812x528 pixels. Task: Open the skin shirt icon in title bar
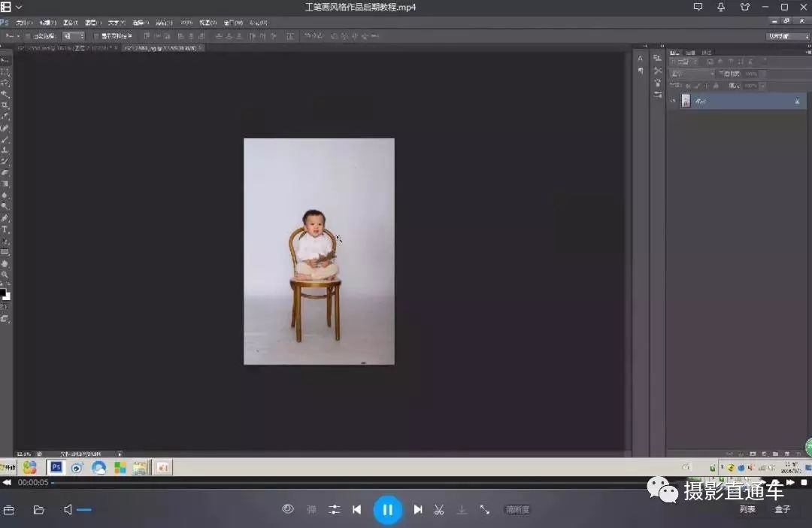(744, 8)
